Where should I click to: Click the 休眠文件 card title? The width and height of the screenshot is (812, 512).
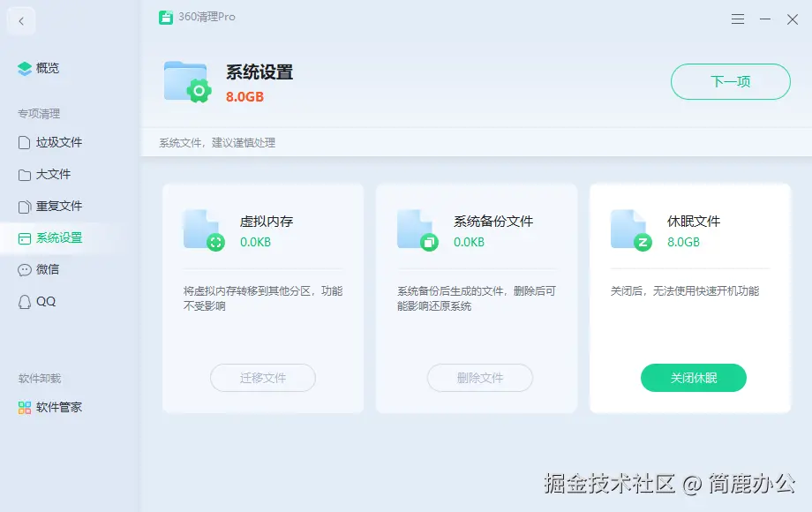694,222
